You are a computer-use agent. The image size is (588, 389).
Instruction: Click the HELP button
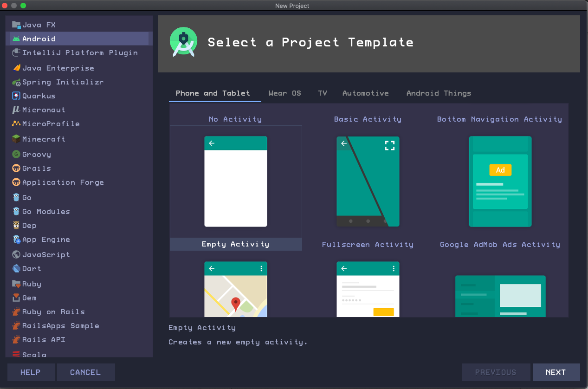[x=31, y=372]
